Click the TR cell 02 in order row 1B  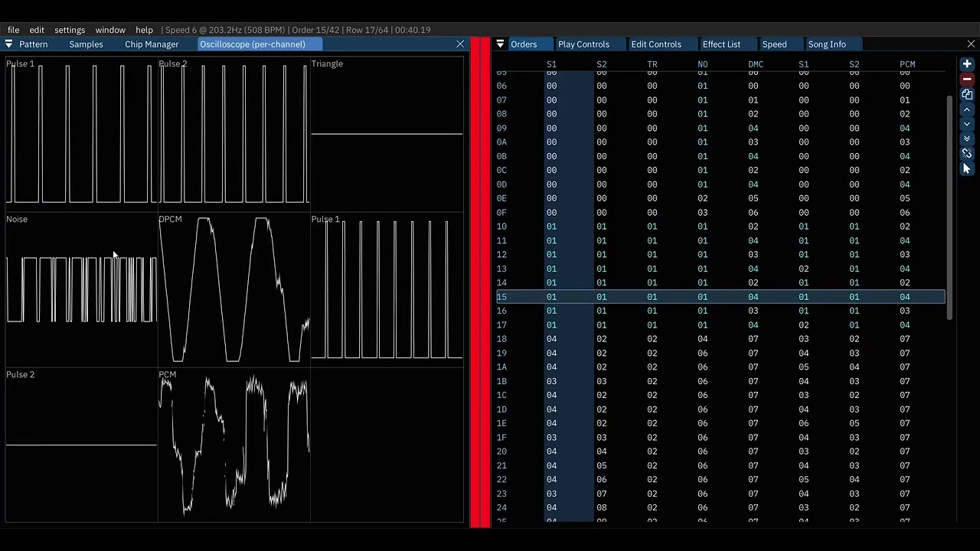coord(652,381)
